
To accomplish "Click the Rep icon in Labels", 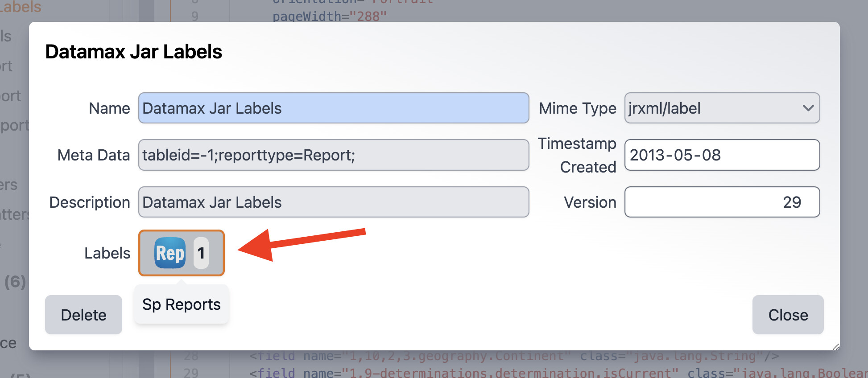I will pos(170,253).
